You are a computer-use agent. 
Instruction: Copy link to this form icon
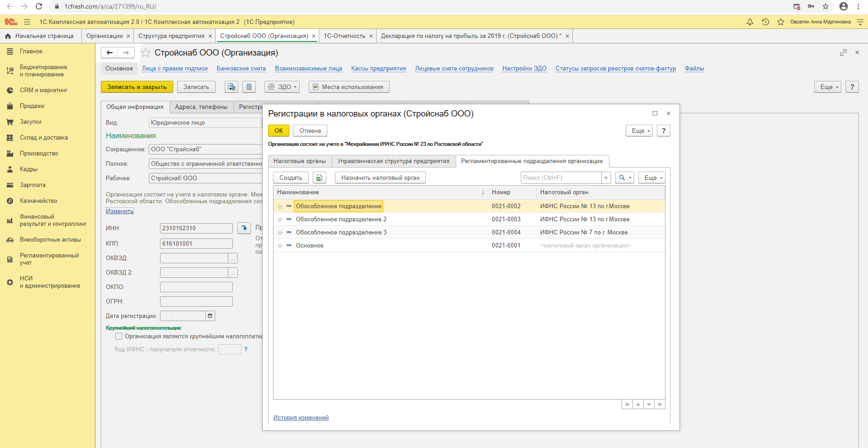843,53
